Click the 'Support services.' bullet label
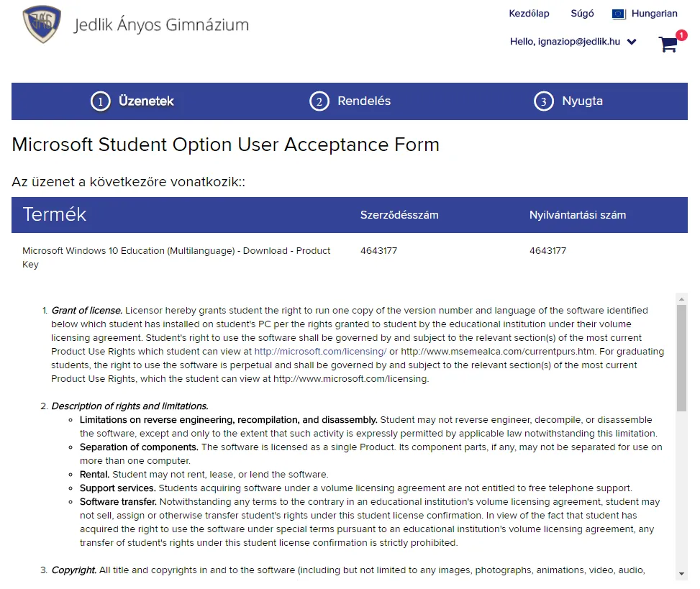Viewport: 700px width, 589px height. tap(118, 488)
